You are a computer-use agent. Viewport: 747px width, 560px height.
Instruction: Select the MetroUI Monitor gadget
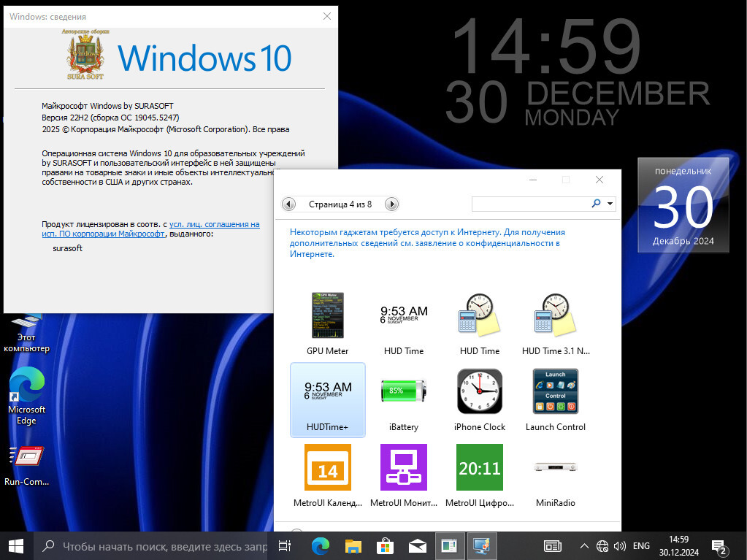[404, 476]
